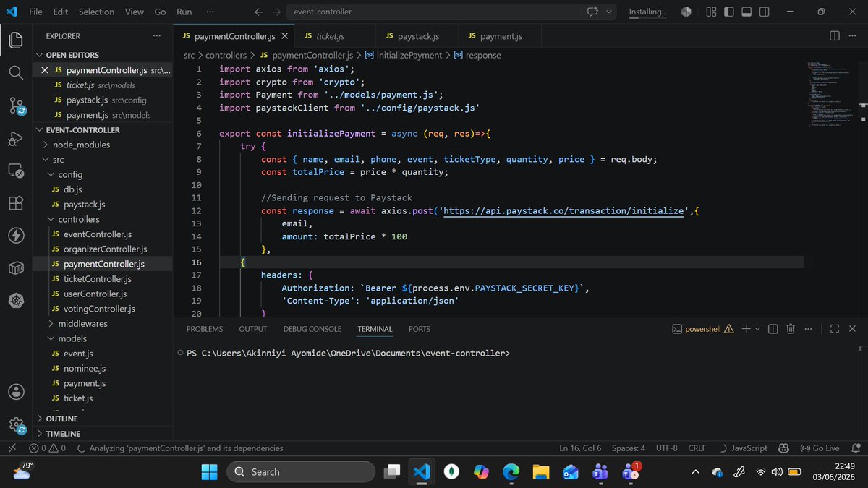
Task: Open the Accounts icon in activity bar
Action: 15,392
